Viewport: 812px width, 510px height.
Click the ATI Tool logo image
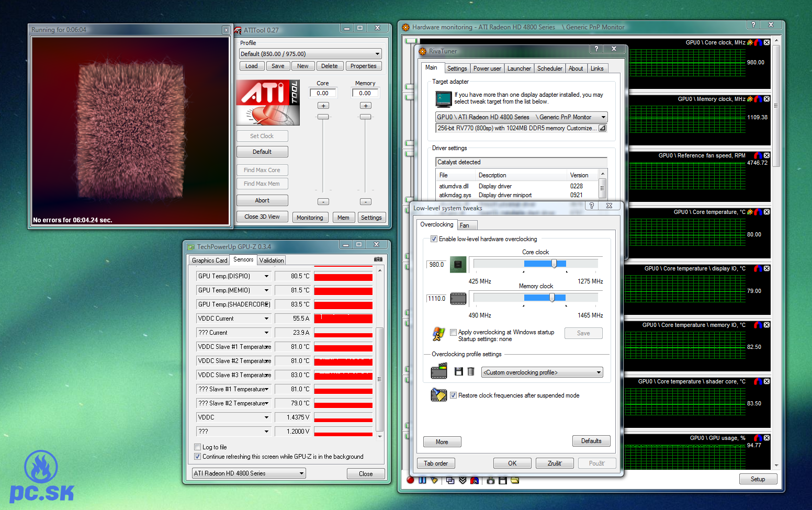pos(268,103)
